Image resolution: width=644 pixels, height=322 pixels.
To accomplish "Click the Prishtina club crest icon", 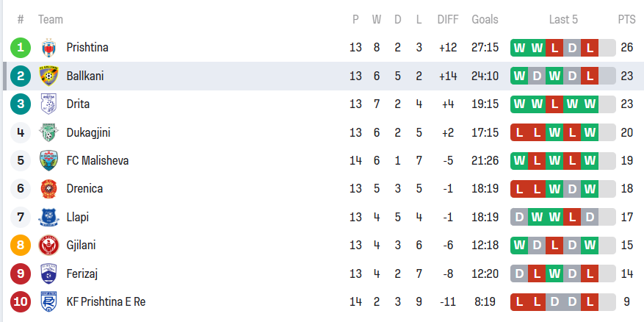I will point(49,48).
